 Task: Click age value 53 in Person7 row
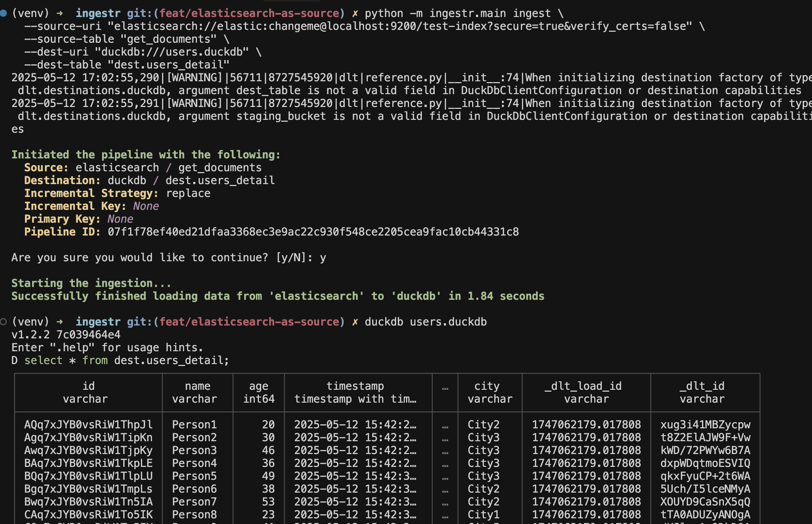coord(268,502)
